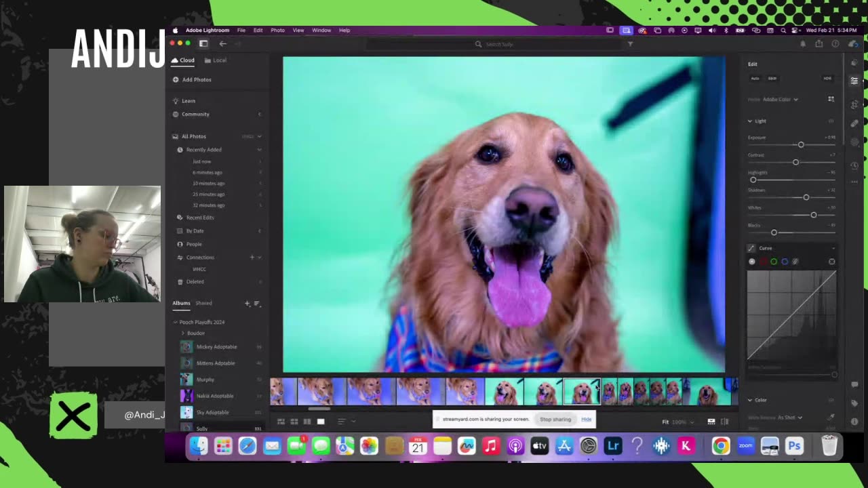This screenshot has width=868, height=488.
Task: Click the share export icon
Action: 819,44
